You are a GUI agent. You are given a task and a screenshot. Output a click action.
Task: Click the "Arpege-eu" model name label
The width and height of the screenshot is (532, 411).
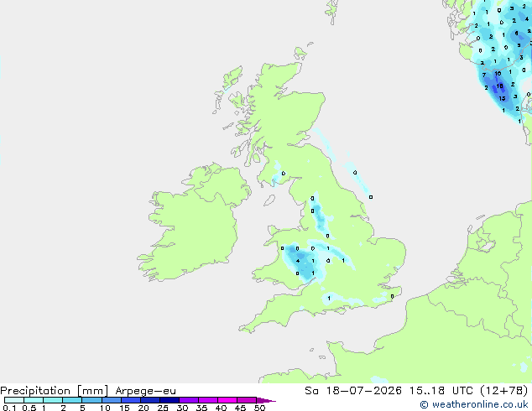145,391
